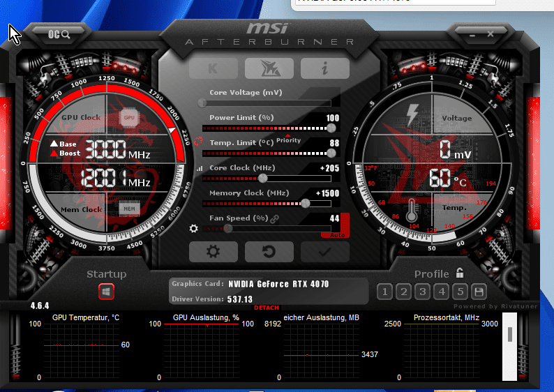
Task: Unlock the Profile padlock icon
Action: pyautogui.click(x=460, y=273)
